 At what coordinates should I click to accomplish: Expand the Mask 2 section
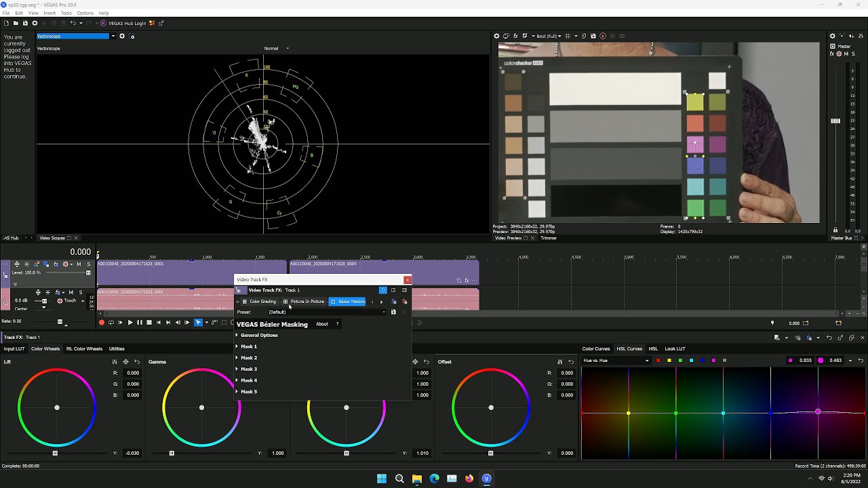[x=237, y=358]
